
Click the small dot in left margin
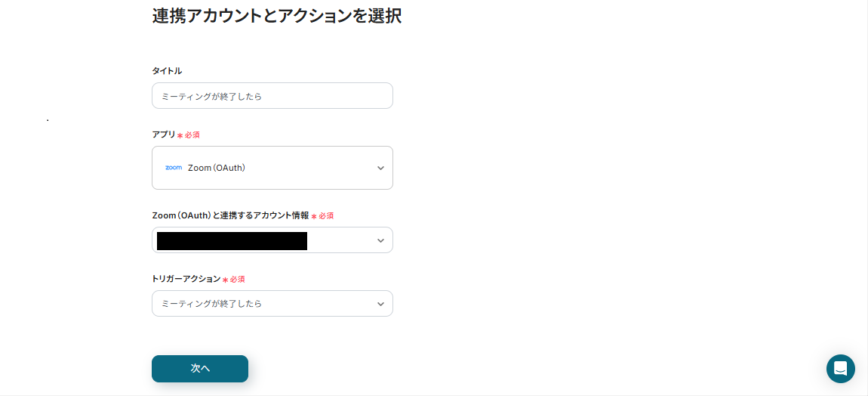click(48, 120)
